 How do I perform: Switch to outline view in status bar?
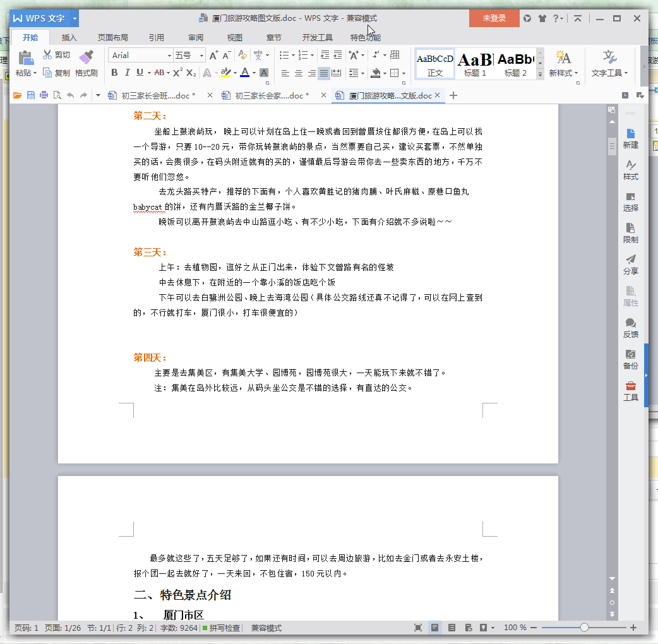(452, 628)
